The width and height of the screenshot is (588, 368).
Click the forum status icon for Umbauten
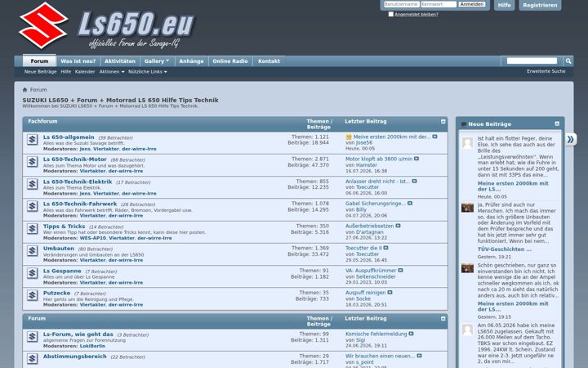pos(32,251)
